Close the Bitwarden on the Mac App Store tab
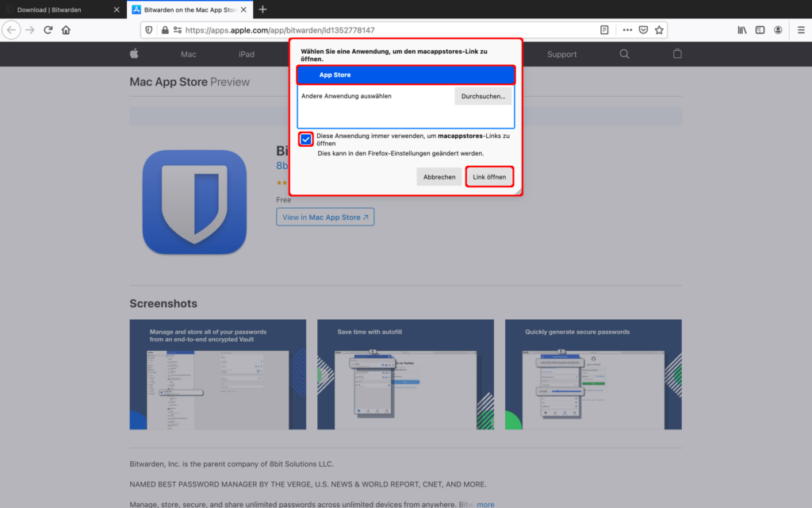 tap(243, 10)
